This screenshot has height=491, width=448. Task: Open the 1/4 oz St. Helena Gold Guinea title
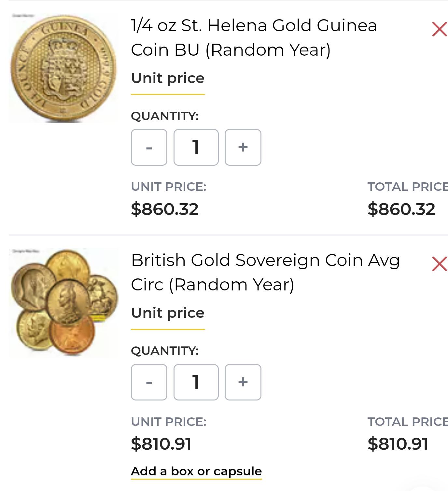point(254,37)
